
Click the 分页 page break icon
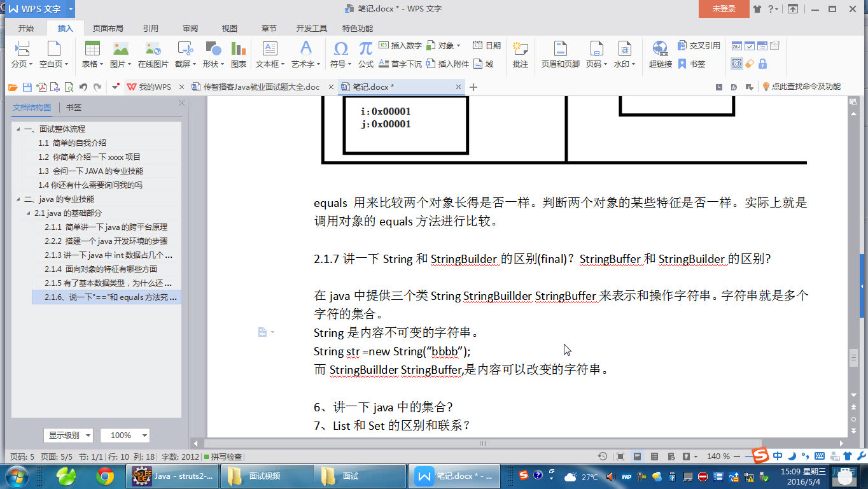pos(22,48)
